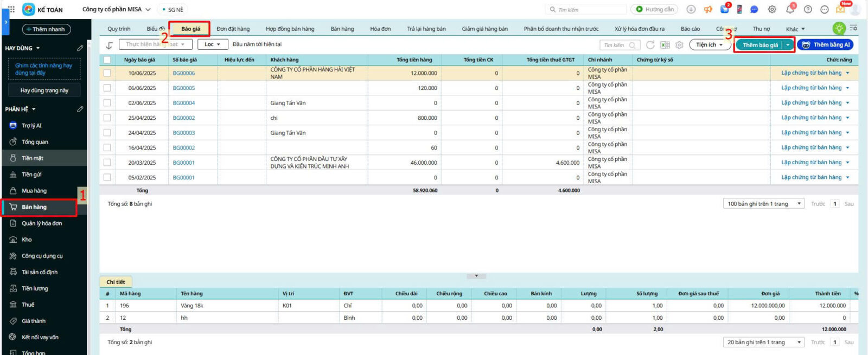Open the Lọc filter dropdown
This screenshot has width=868, height=355.
pos(212,44)
